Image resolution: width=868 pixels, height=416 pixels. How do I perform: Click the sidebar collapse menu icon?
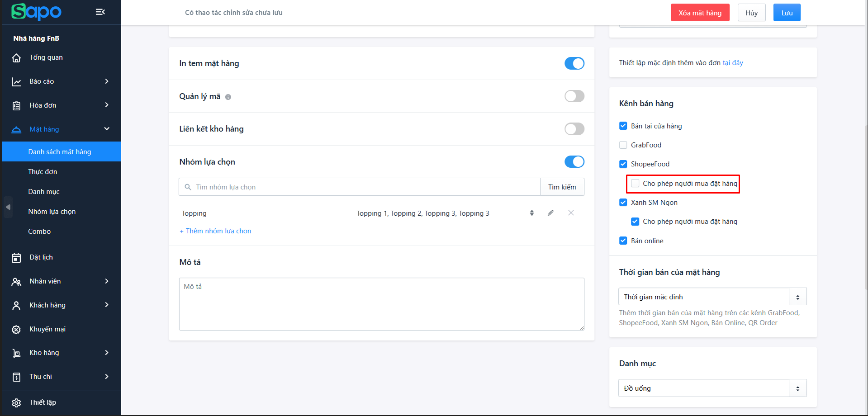point(100,12)
